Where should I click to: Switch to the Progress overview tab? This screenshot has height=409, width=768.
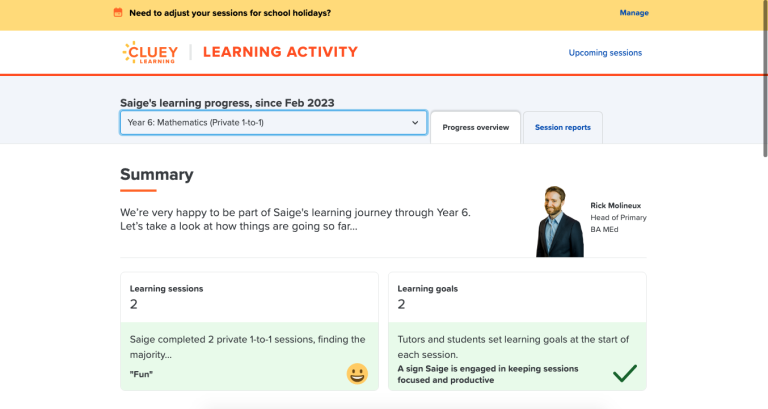(x=476, y=128)
